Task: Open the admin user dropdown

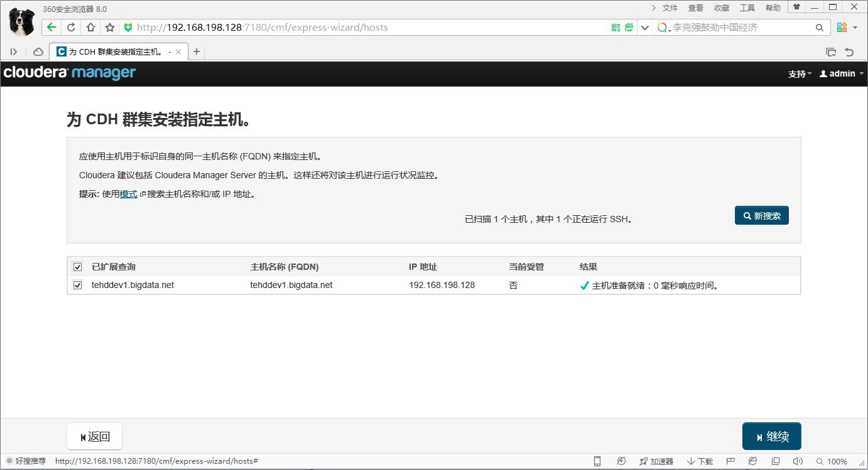Action: coord(842,73)
